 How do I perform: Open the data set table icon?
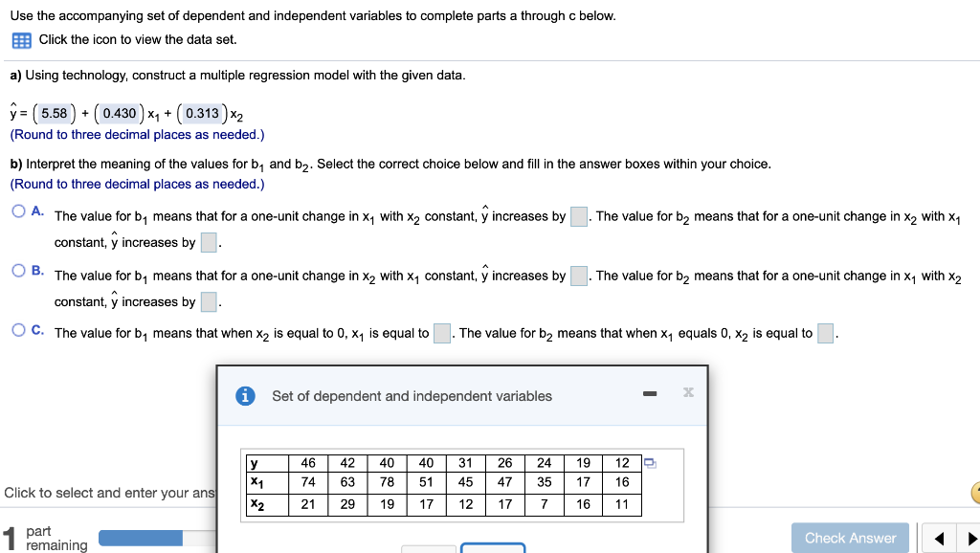22,40
